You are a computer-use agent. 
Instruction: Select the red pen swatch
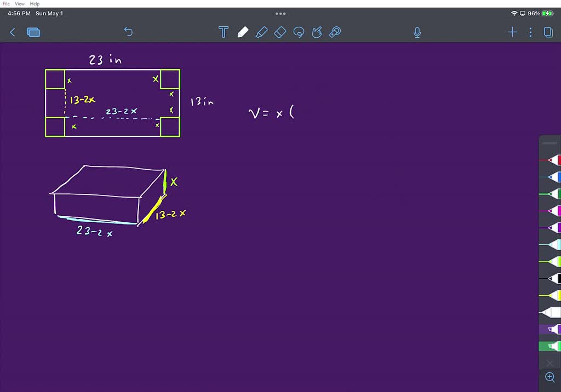click(x=552, y=160)
